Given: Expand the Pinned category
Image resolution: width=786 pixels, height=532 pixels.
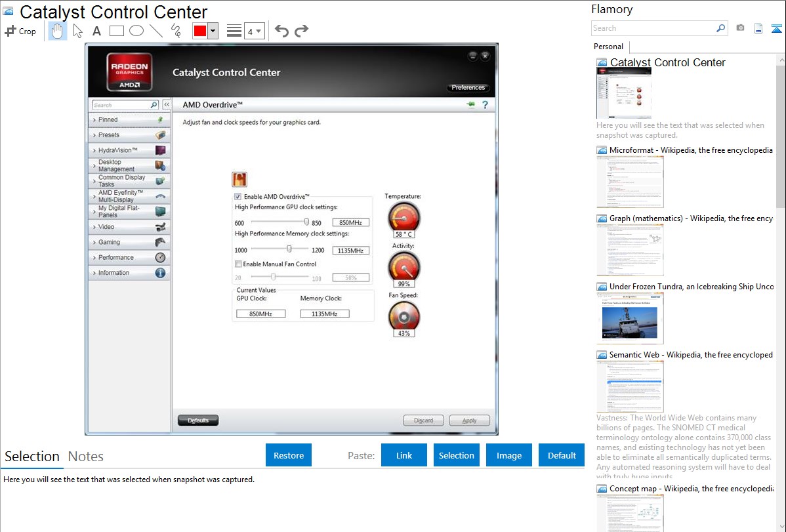Looking at the screenshot, I should 129,120.
